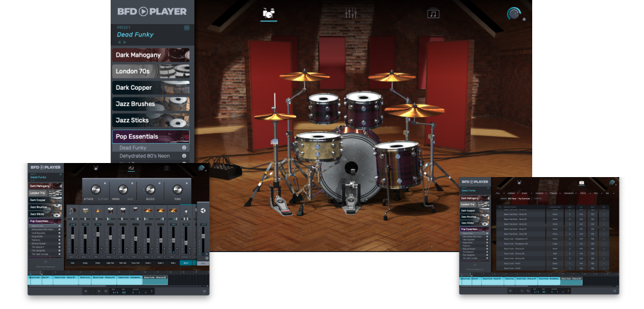
Task: Open the LIBRARY filter dropdown in grooves window
Action: pyautogui.click(x=513, y=193)
